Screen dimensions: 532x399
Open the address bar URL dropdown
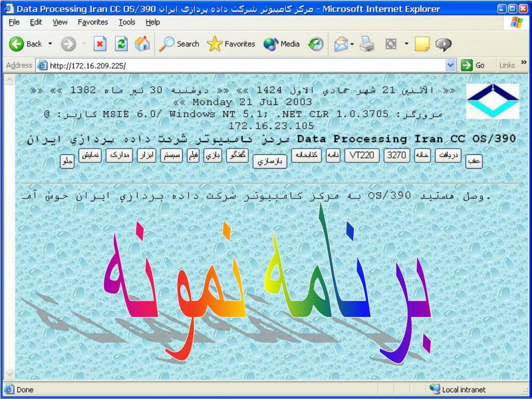click(450, 65)
